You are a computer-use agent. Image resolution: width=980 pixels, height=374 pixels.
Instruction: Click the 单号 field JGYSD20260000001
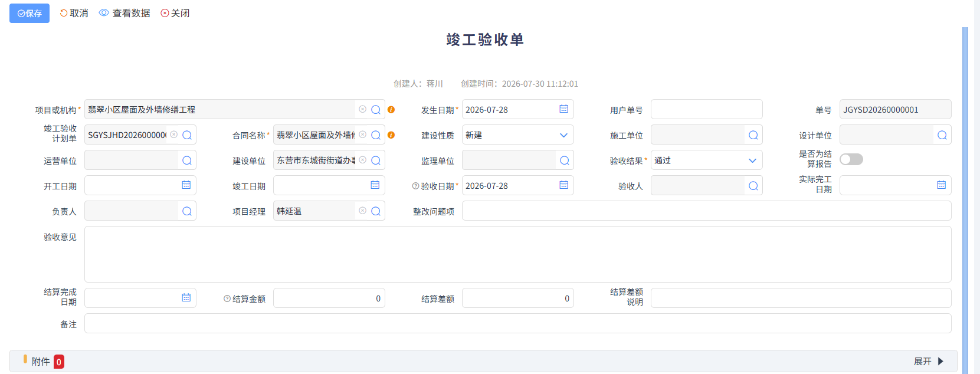click(x=896, y=109)
